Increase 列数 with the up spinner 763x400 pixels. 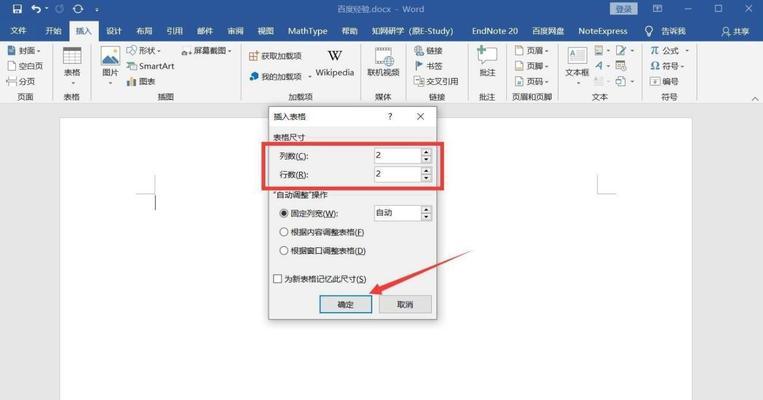pos(427,152)
